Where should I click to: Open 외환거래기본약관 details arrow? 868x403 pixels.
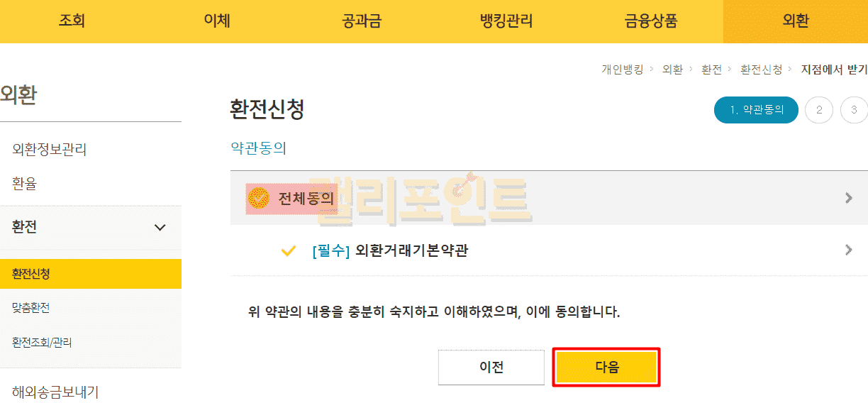(x=849, y=250)
